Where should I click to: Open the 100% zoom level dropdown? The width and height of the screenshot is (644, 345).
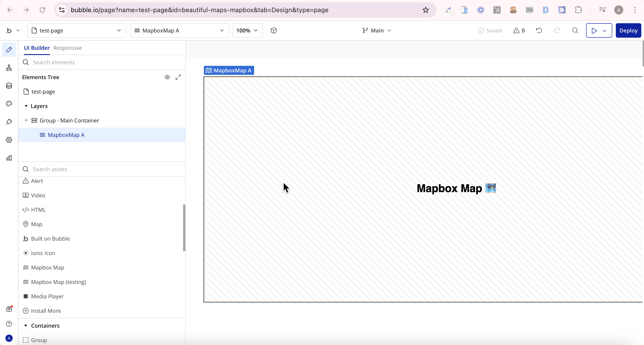(x=247, y=30)
